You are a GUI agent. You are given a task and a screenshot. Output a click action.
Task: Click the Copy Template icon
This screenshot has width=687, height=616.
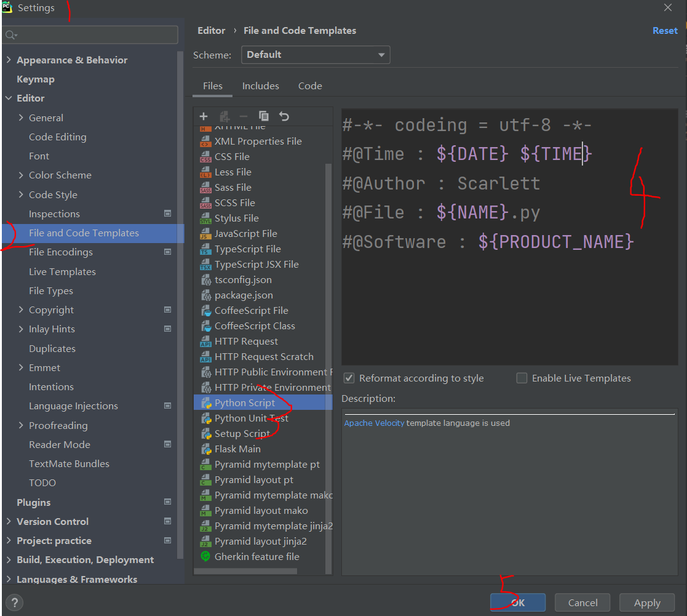click(264, 116)
